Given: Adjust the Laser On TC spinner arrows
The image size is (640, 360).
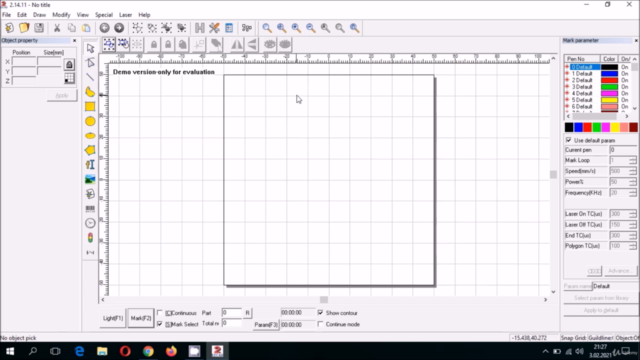Looking at the screenshot, I should [632, 214].
